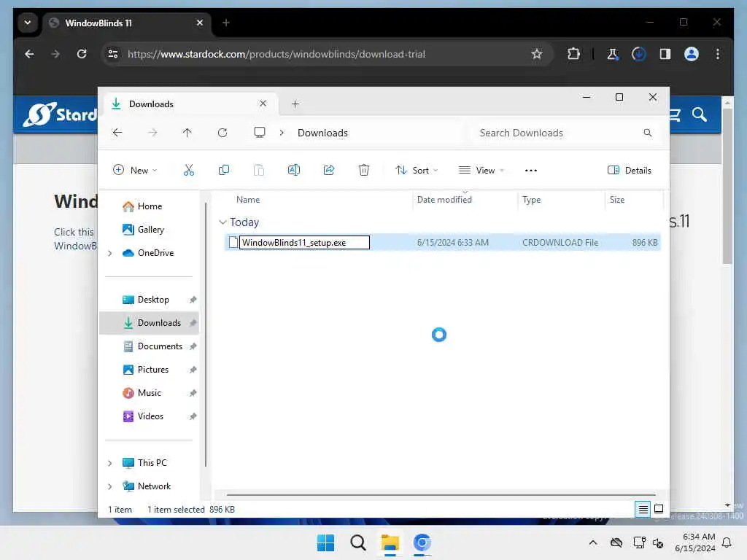
Task: Open taskbar Search
Action: (357, 542)
